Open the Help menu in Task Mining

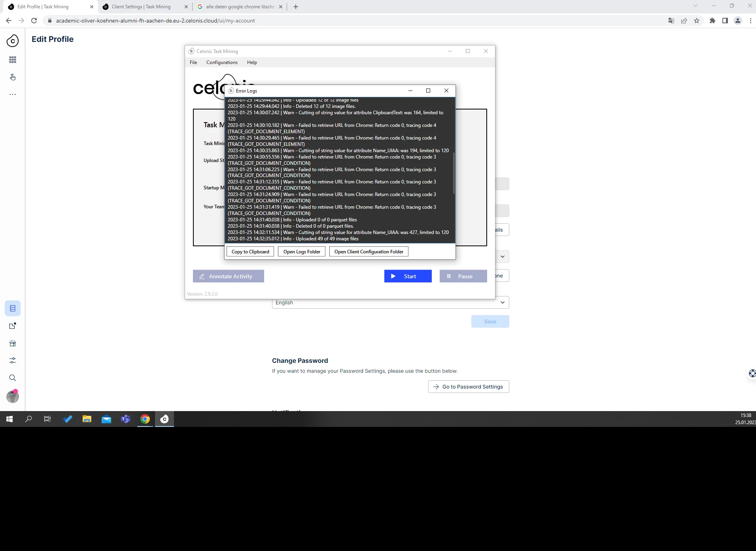point(252,62)
